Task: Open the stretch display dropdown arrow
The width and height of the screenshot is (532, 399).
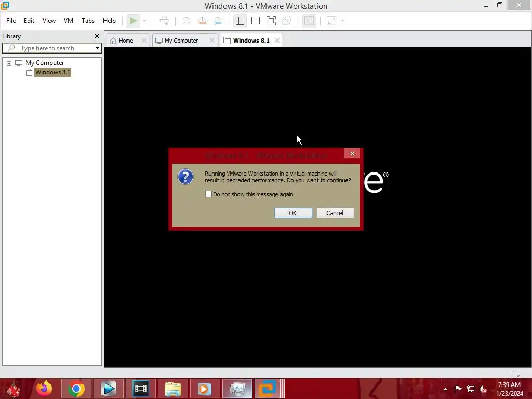Action: (342, 21)
